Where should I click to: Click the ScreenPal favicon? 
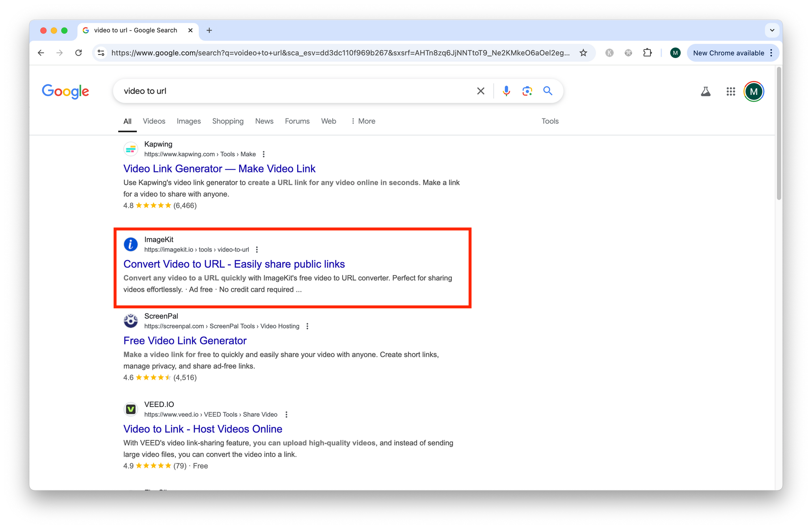click(131, 321)
